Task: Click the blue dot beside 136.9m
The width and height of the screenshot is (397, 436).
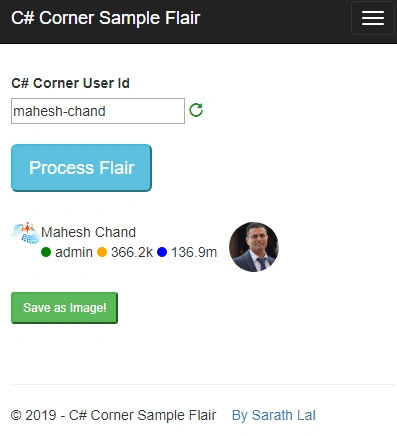Action: (x=162, y=252)
